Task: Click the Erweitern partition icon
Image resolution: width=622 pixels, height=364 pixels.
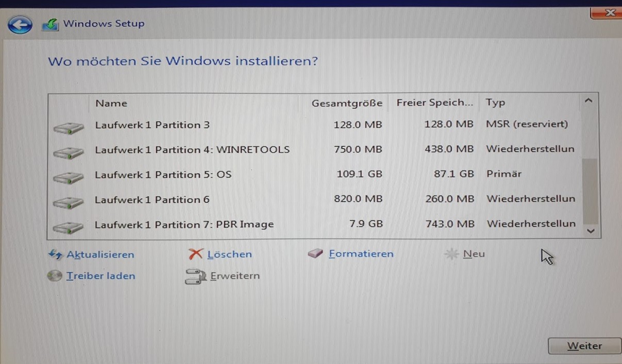Action: coord(195,276)
